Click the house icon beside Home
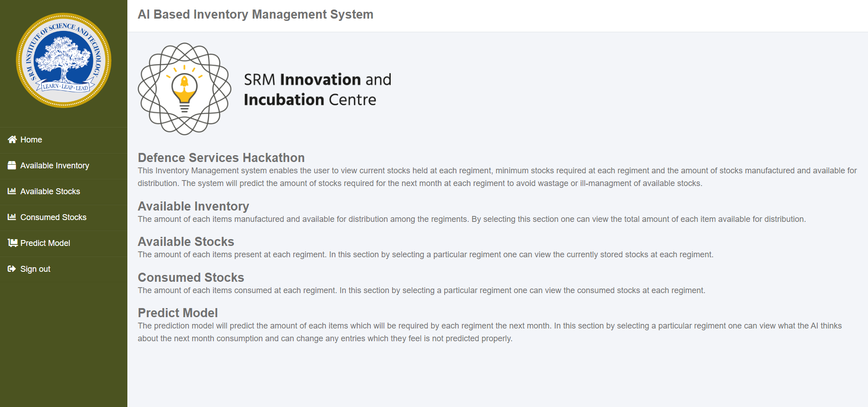 [12, 139]
